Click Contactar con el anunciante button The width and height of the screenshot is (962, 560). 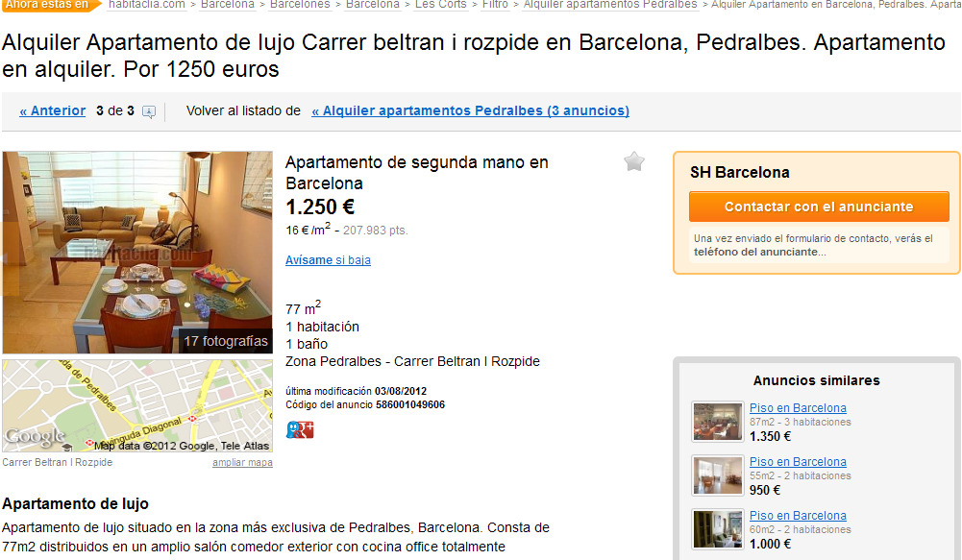819,207
